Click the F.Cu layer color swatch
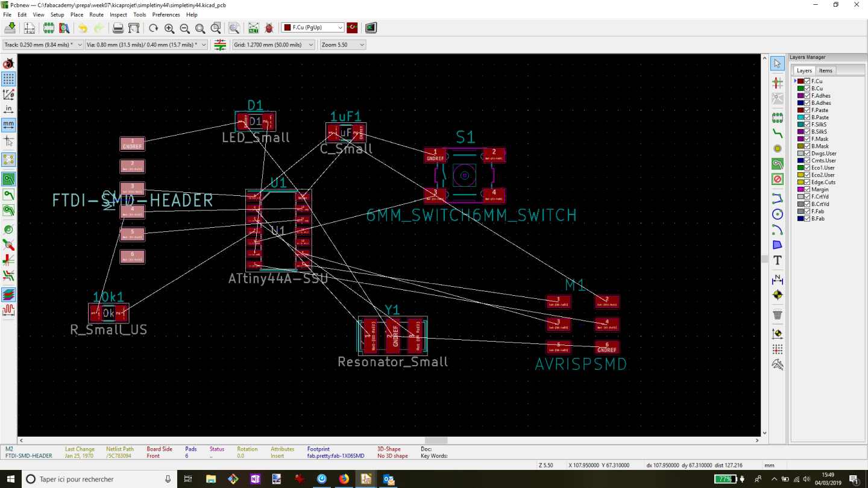The image size is (868, 488). [800, 81]
